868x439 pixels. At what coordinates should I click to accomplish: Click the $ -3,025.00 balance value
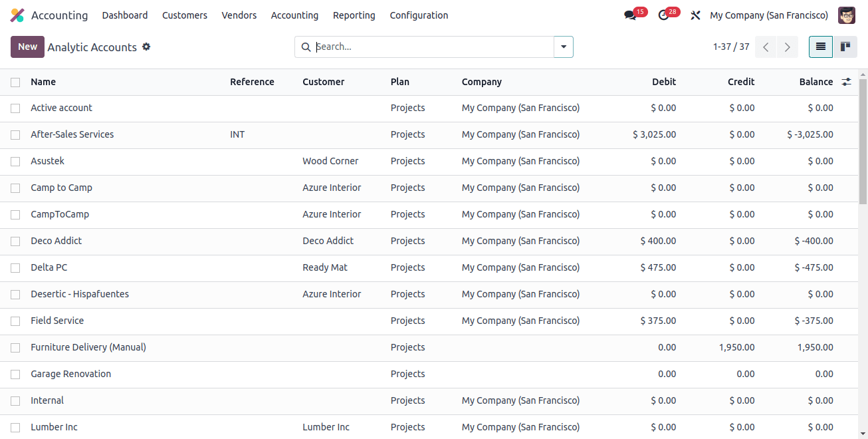click(810, 134)
